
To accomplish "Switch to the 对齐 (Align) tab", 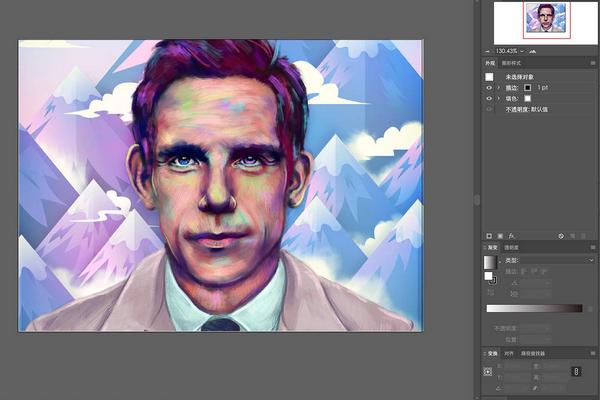I will tap(509, 353).
